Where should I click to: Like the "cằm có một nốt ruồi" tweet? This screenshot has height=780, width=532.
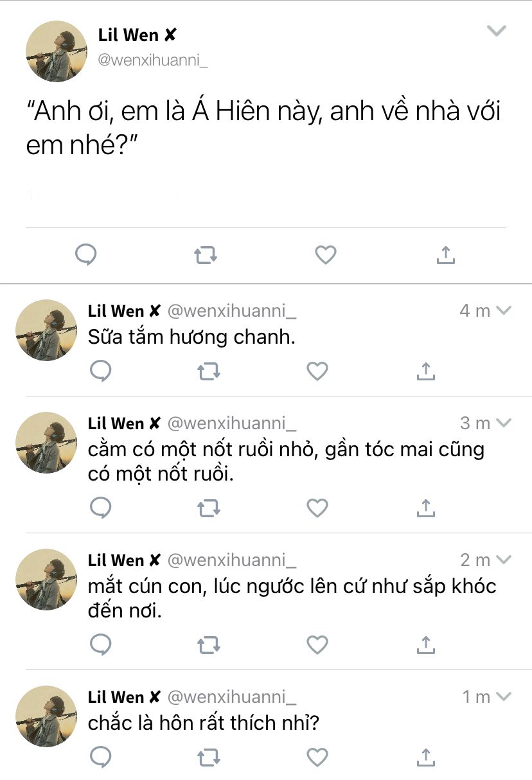pyautogui.click(x=317, y=508)
